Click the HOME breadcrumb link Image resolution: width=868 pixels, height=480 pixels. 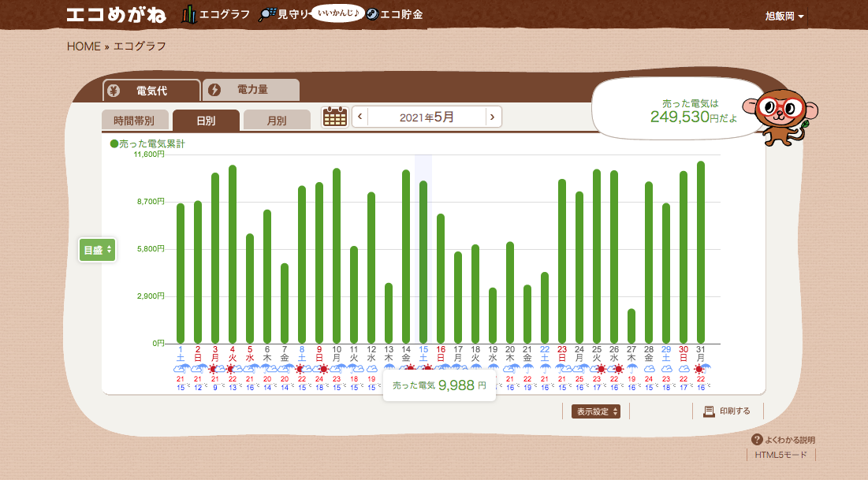84,47
